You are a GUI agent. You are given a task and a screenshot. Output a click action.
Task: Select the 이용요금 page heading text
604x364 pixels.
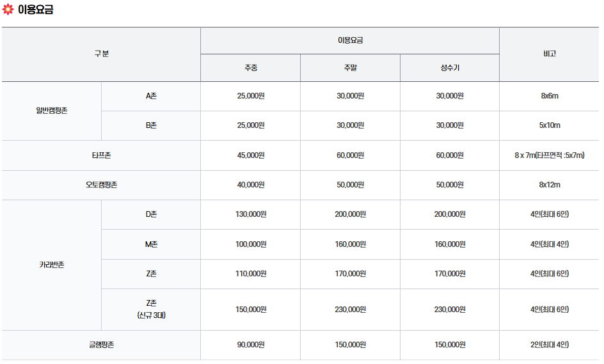(x=35, y=9)
